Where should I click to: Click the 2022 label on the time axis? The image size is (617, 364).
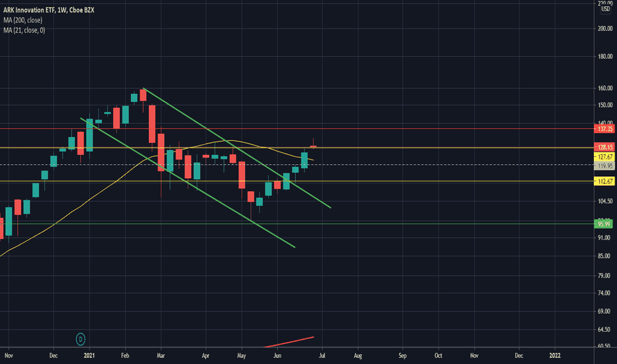555,356
